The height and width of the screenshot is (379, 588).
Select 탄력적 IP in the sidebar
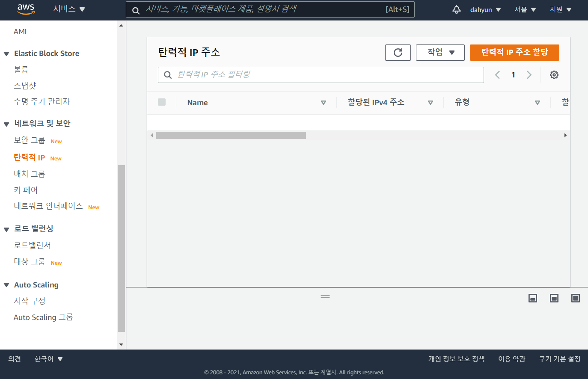29,157
